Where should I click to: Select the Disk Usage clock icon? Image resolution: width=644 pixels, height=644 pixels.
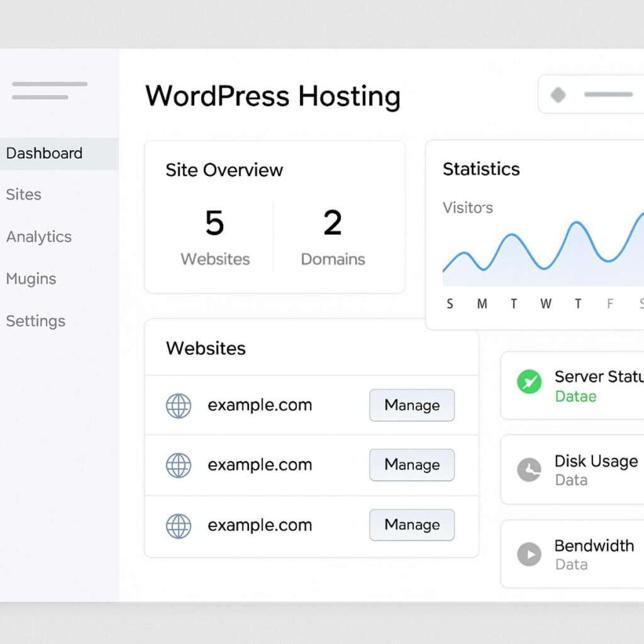pyautogui.click(x=528, y=470)
